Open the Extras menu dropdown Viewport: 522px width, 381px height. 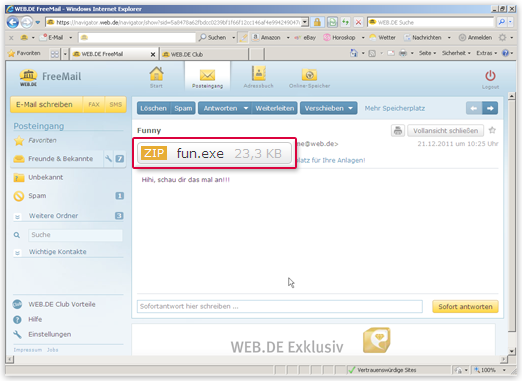tap(486, 53)
